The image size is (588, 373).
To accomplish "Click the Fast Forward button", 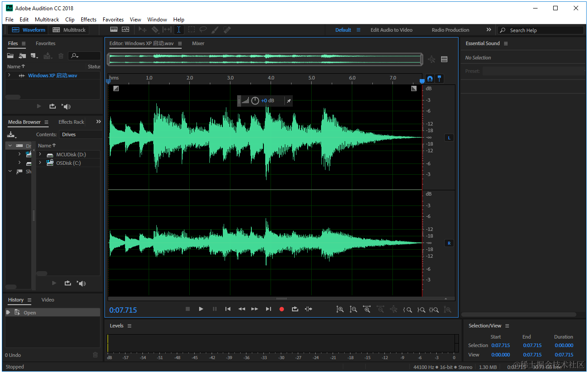I will tap(254, 309).
